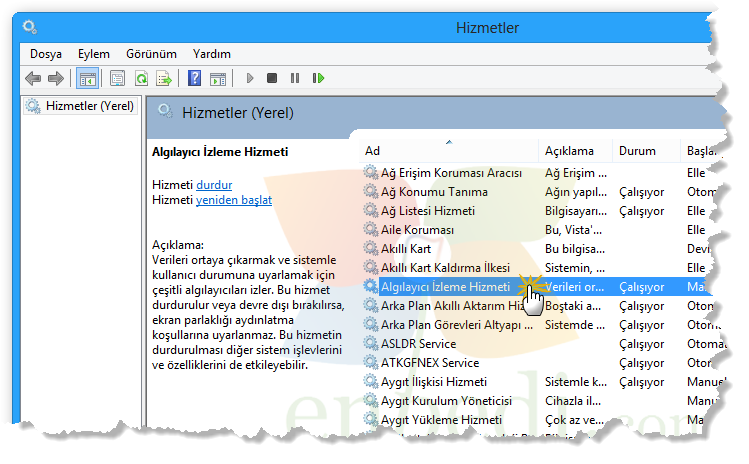Select the Aygıt Kurulum Yöneticisi service
The width and height of the screenshot is (749, 464).
click(x=446, y=400)
